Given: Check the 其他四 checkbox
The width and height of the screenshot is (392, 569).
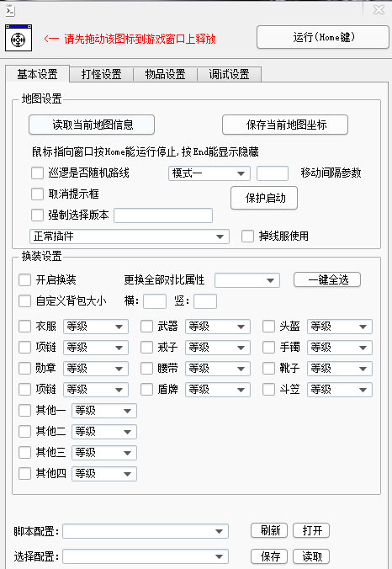Looking at the screenshot, I should coord(24,474).
